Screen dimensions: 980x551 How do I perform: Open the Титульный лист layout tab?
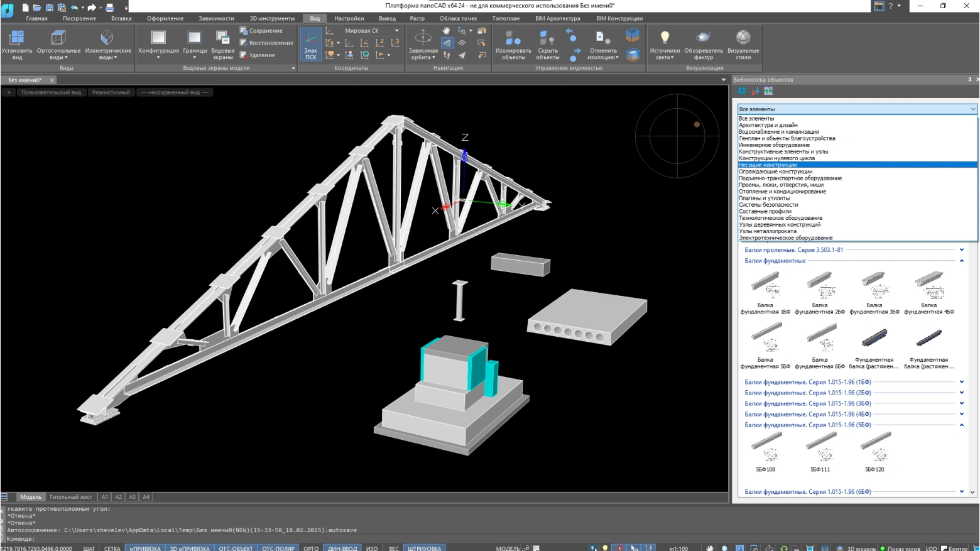click(x=70, y=497)
